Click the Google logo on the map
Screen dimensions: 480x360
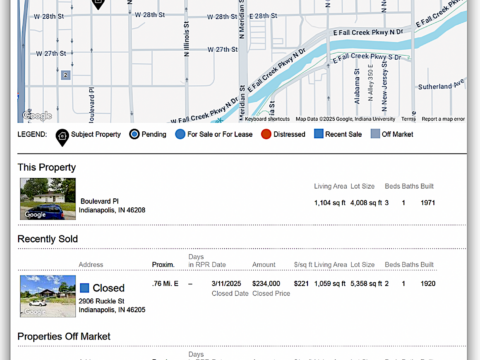(x=37, y=115)
